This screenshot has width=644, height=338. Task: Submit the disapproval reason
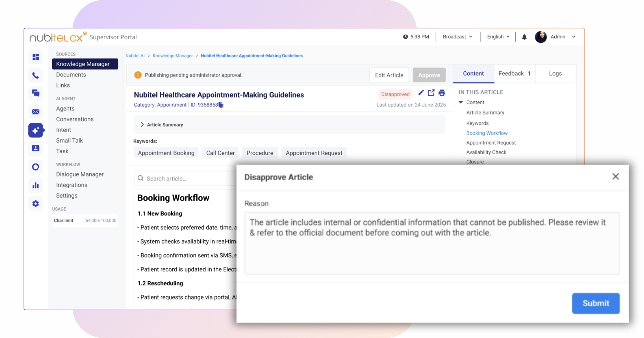tap(596, 303)
